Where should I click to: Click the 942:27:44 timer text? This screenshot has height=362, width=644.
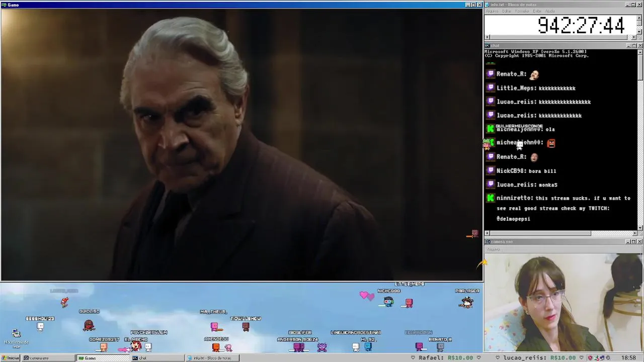(581, 25)
